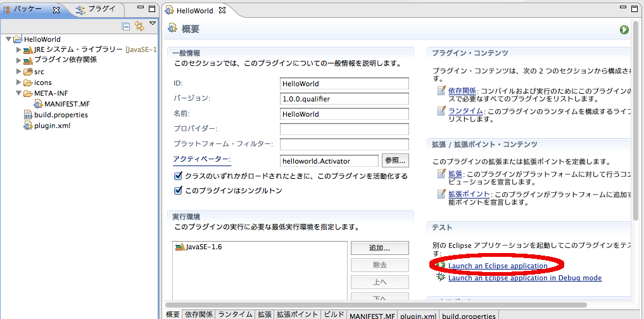Expand the src folder
This screenshot has width=644, height=319.
pyautogui.click(x=19, y=72)
